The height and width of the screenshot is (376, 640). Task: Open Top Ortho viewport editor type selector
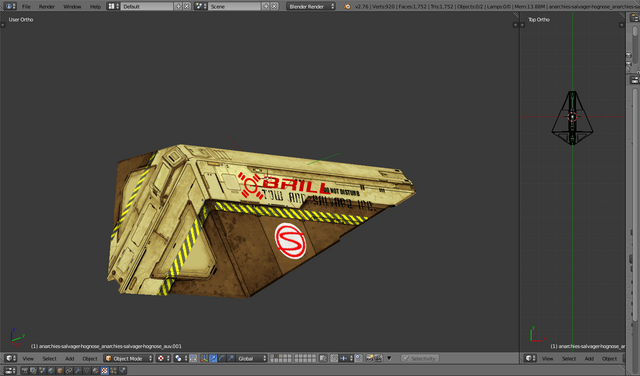click(x=530, y=358)
